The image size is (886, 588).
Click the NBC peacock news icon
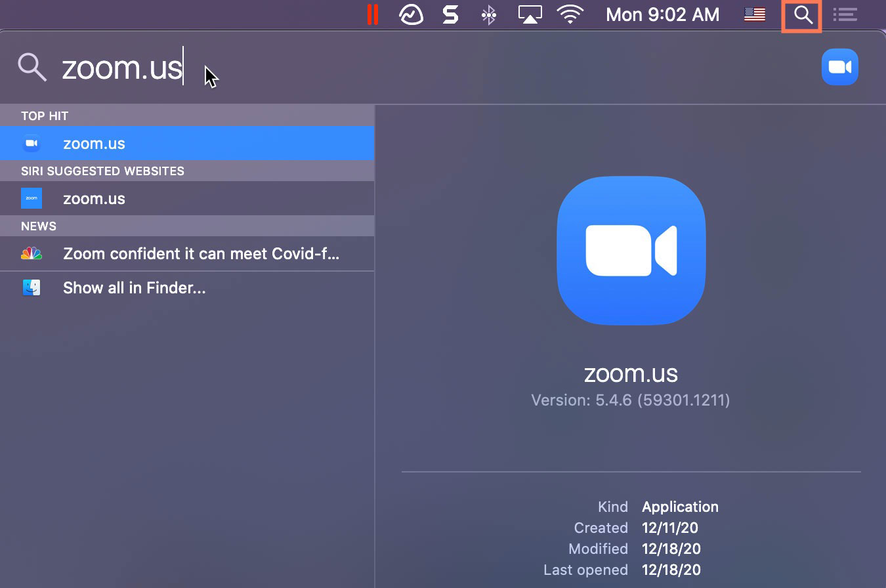32,253
